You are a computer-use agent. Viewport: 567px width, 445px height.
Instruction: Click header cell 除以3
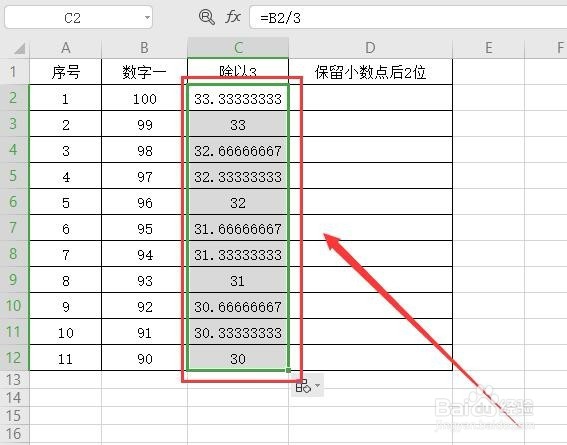pyautogui.click(x=238, y=72)
